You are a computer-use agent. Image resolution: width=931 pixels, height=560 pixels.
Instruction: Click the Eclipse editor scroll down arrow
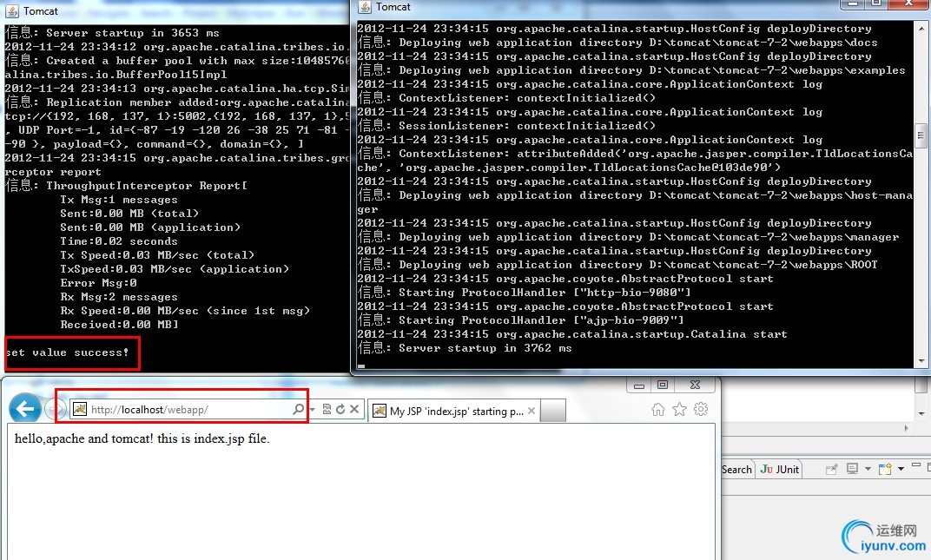[921, 413]
